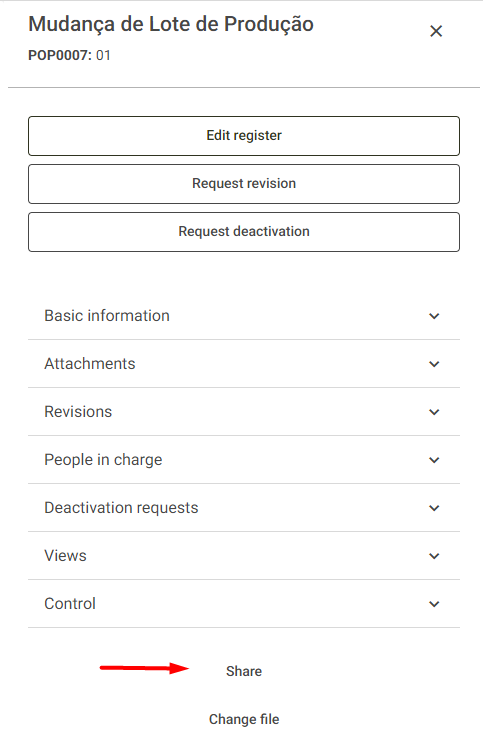Open the Views section
This screenshot has width=483, height=745.
coord(244,556)
